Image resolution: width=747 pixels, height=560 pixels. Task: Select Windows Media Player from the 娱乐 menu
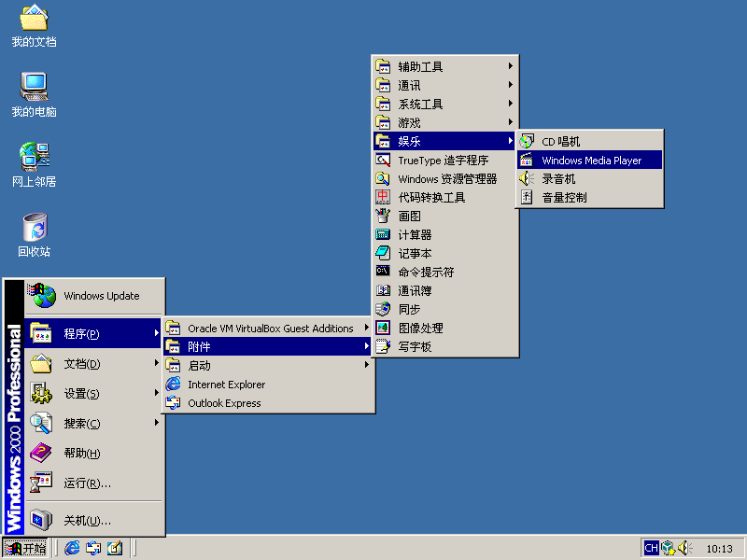[x=589, y=160]
